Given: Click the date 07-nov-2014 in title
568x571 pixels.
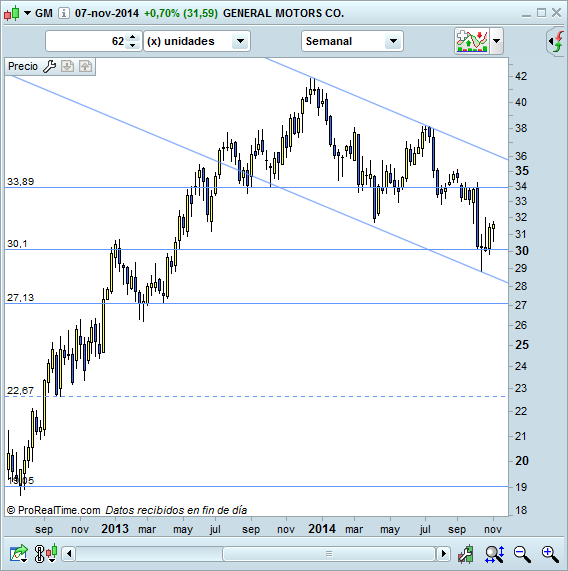Looking at the screenshot, I should click(107, 13).
